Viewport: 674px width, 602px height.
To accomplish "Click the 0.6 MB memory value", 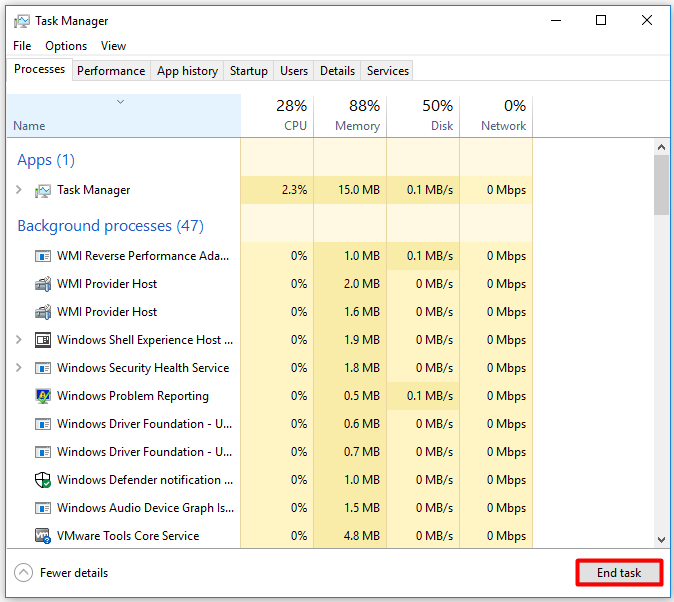I will (362, 424).
